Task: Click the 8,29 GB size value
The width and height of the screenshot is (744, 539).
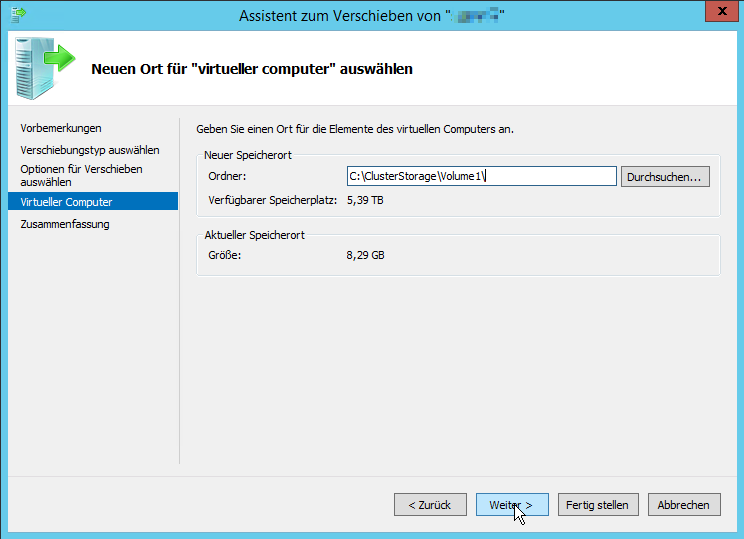Action: [365, 255]
